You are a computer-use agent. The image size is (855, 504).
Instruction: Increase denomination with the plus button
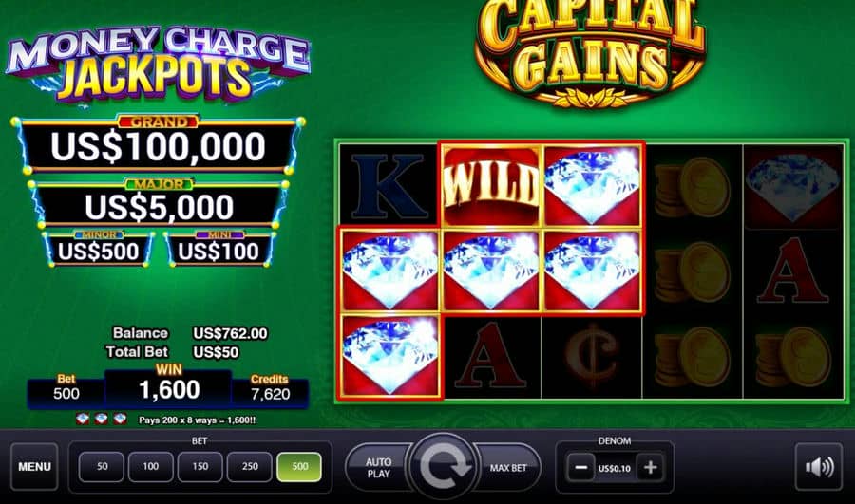650,468
